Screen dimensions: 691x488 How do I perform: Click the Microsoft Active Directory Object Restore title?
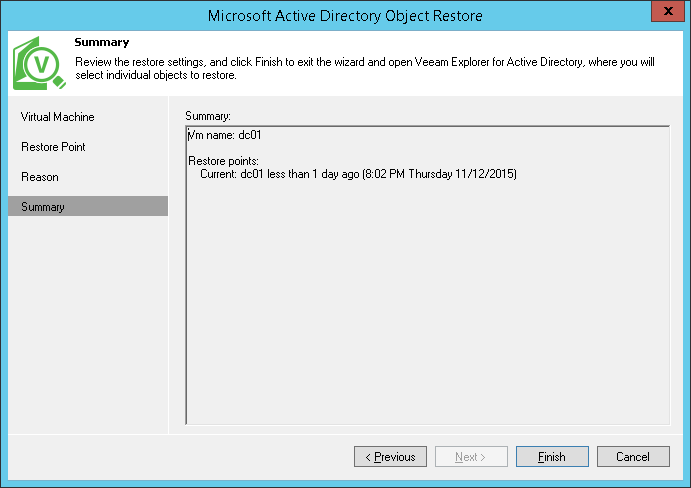[346, 15]
